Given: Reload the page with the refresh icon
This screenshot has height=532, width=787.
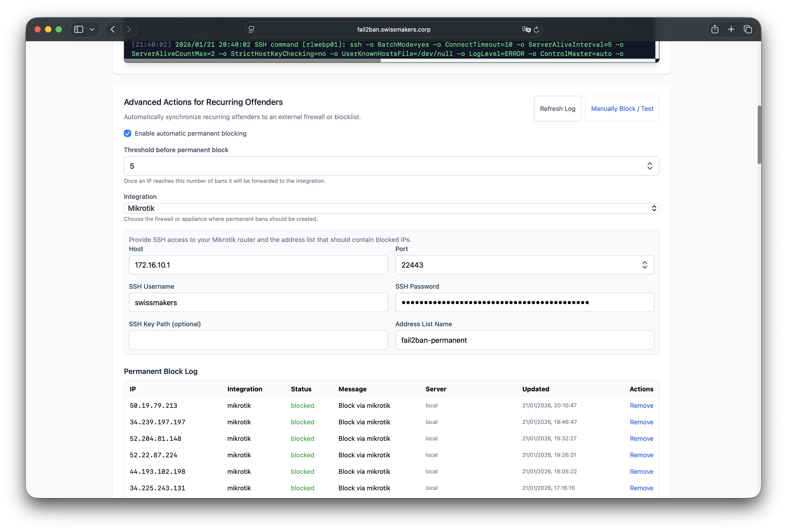Looking at the screenshot, I should [x=536, y=30].
